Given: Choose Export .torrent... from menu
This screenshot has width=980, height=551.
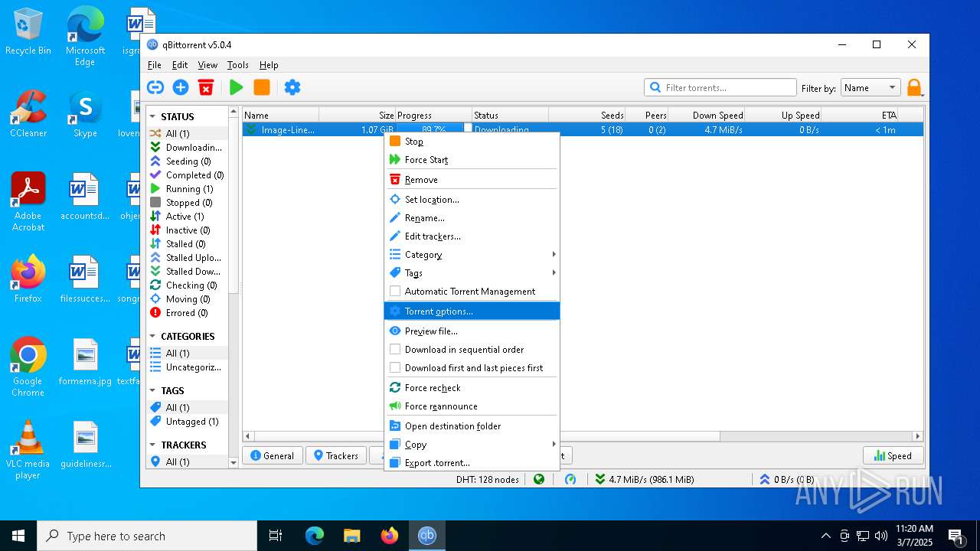Looking at the screenshot, I should (472, 462).
